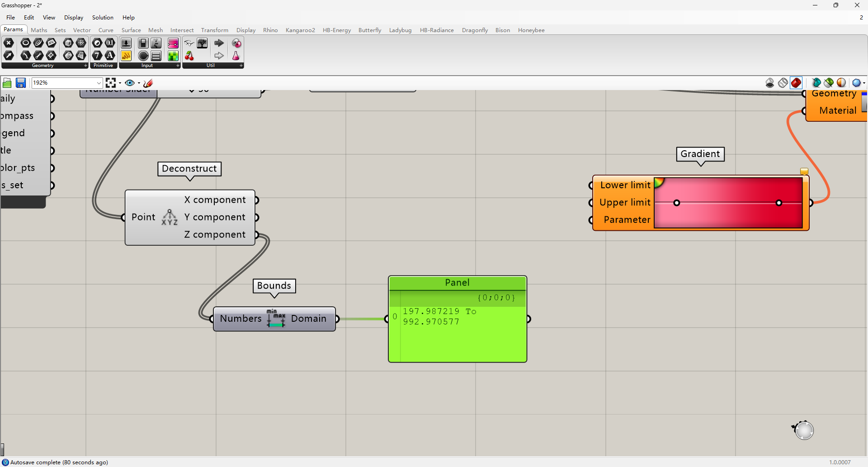Select the Point parameter icon
The height and width of the screenshot is (467, 868).
click(x=9, y=43)
